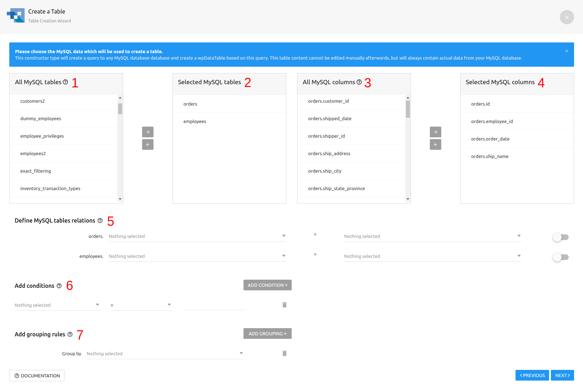This screenshot has height=392, width=583.
Task: Open help for Define MySQL tables relations
Action: (x=100, y=220)
